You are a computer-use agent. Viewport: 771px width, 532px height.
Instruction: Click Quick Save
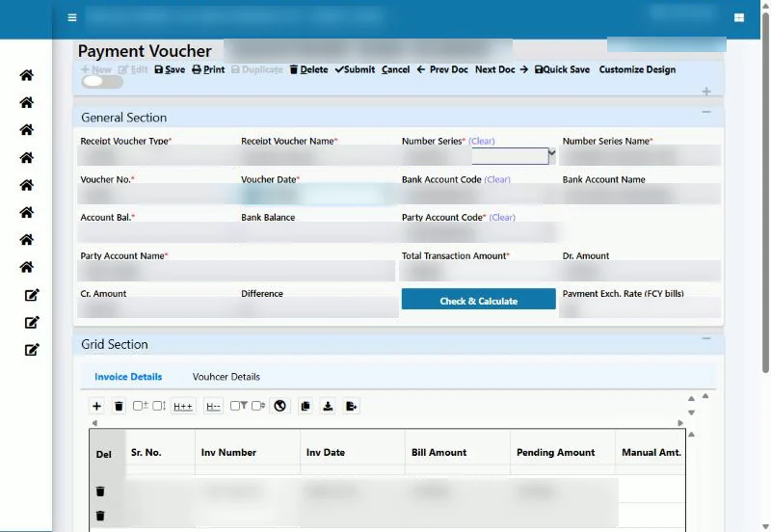click(x=562, y=69)
